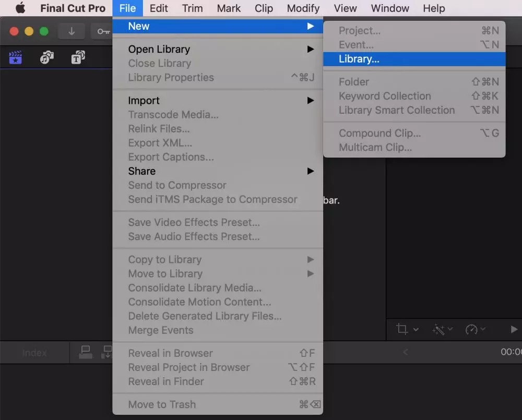Expand retime menu chevron

click(x=483, y=329)
